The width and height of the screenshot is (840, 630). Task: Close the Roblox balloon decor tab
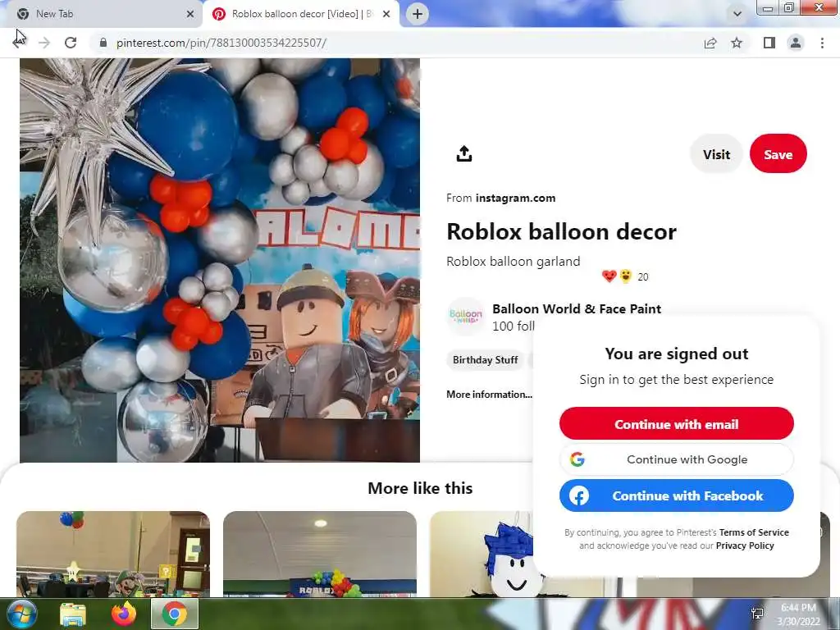pyautogui.click(x=386, y=14)
